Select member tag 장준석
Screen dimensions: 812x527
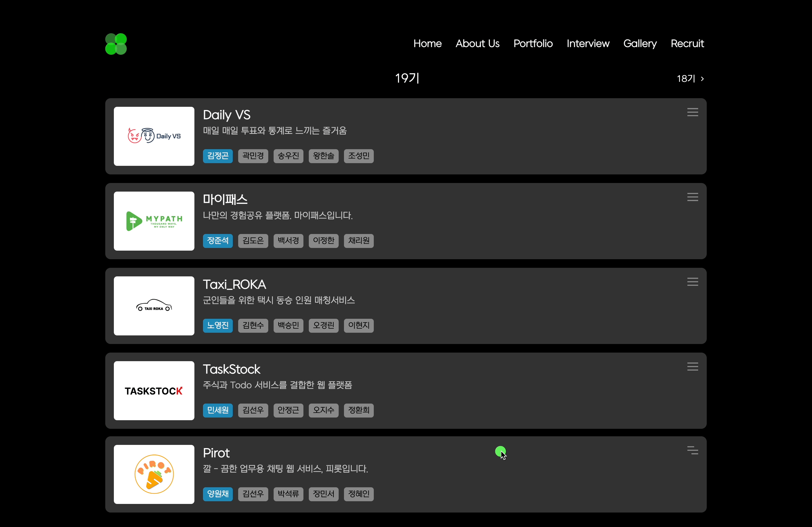(218, 241)
